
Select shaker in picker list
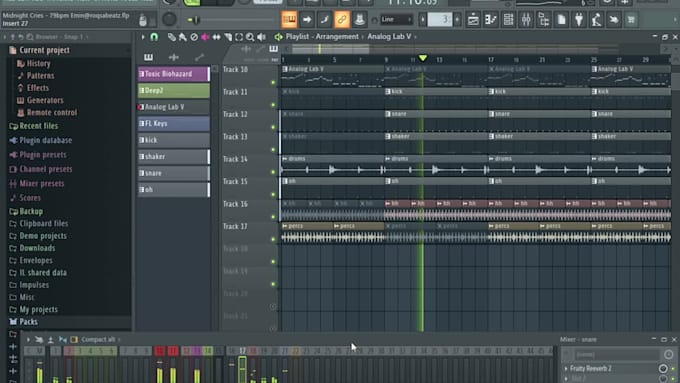tap(173, 157)
